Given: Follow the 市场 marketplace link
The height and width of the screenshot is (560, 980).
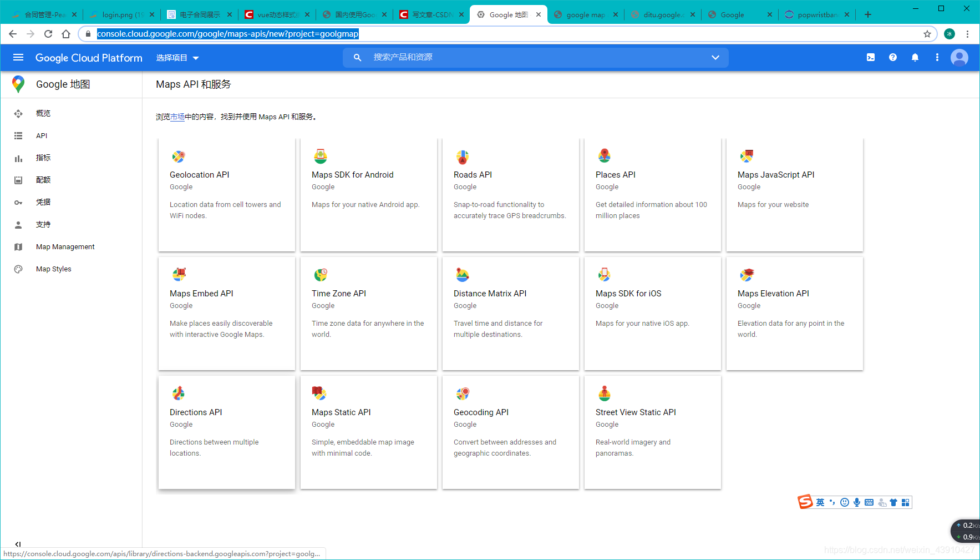Looking at the screenshot, I should click(x=177, y=117).
